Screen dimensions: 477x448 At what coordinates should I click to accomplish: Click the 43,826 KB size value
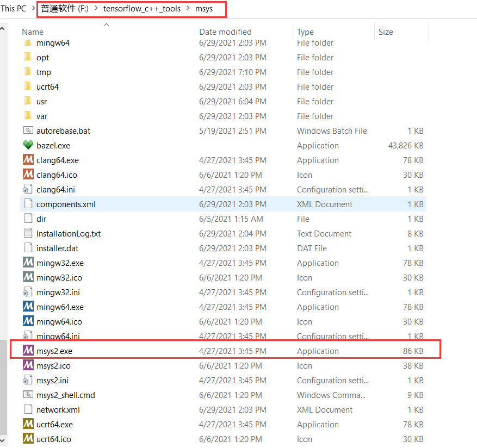(406, 145)
